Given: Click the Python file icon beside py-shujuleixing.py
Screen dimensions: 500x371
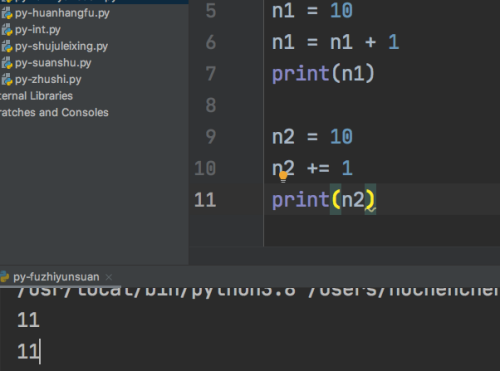Looking at the screenshot, I should pos(7,46).
